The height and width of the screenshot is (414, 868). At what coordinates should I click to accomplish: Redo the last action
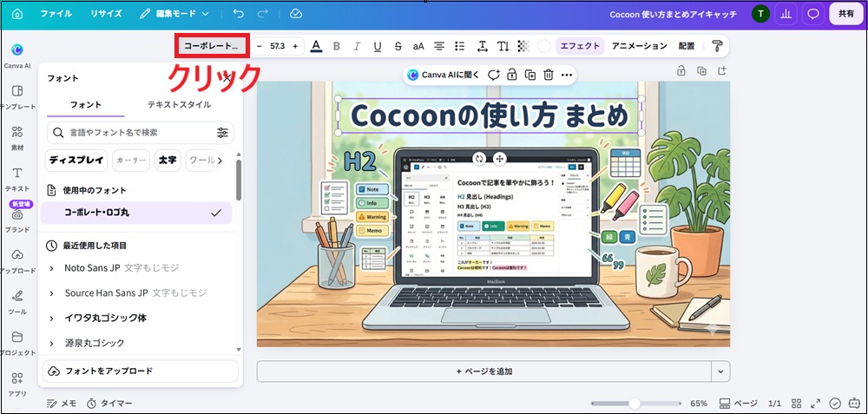[x=263, y=14]
